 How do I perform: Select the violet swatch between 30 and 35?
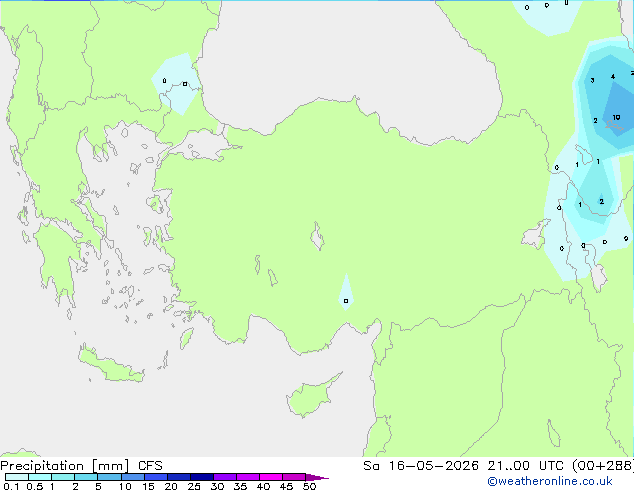pos(224,477)
